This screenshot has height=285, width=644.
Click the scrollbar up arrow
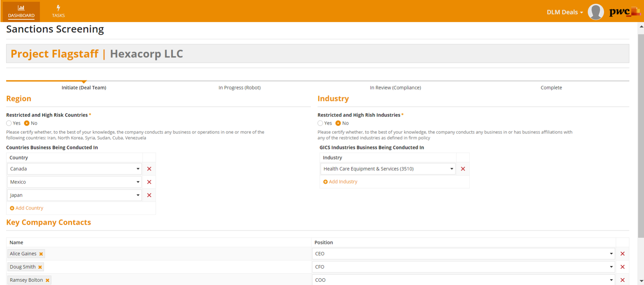pos(641,26)
